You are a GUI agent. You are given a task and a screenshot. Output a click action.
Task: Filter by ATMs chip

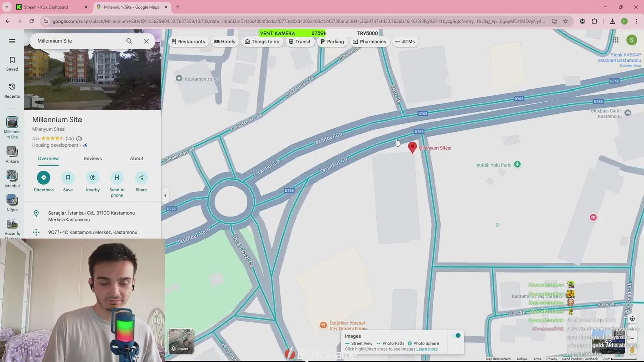click(x=405, y=42)
